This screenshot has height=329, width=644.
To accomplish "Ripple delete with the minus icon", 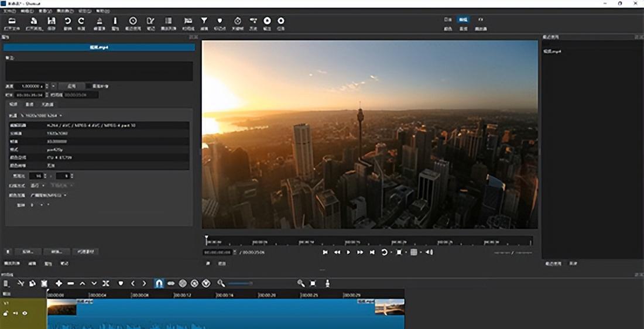I will [x=71, y=283].
